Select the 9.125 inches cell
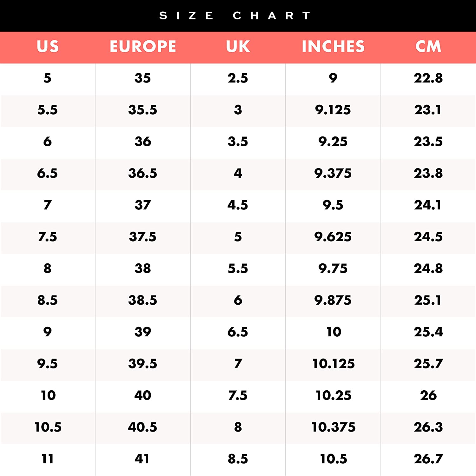The width and height of the screenshot is (476, 476). (333, 110)
